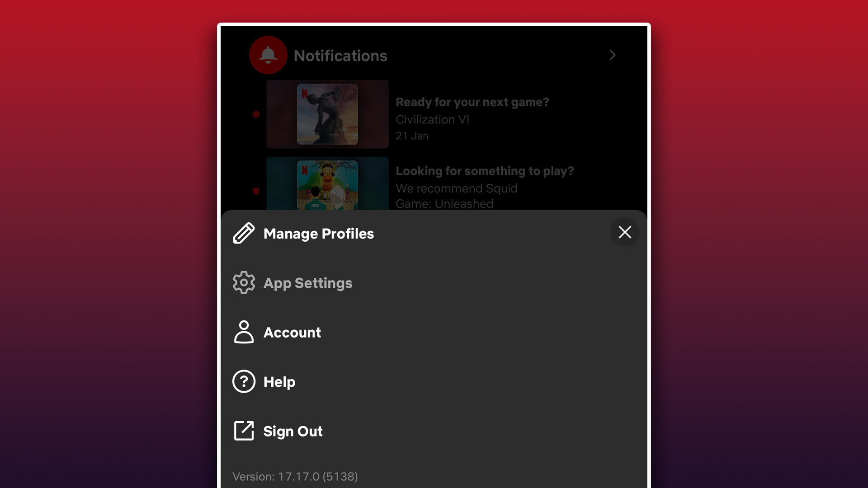Click the Sign Out arrow-box icon
The width and height of the screenshot is (868, 488).
click(244, 431)
